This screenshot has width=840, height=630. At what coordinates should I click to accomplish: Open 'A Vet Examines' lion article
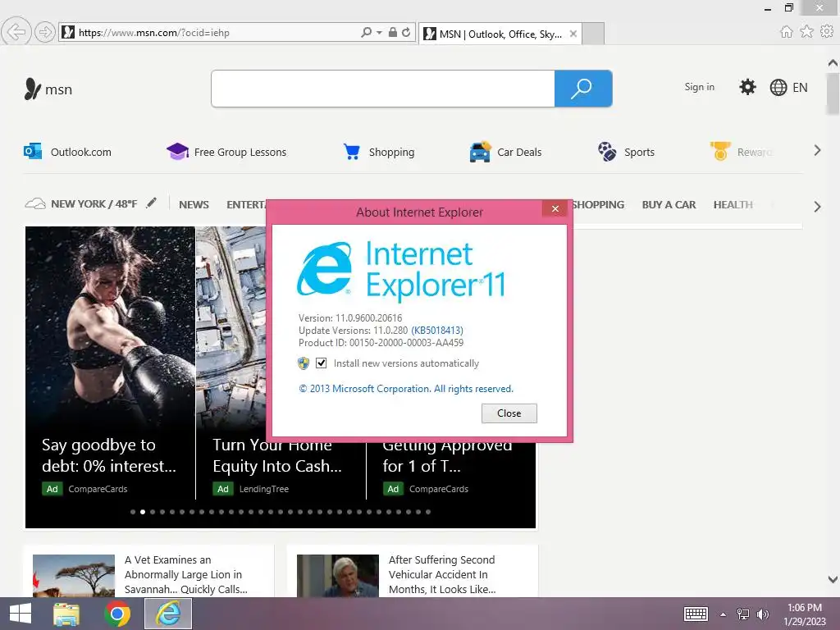[186, 574]
